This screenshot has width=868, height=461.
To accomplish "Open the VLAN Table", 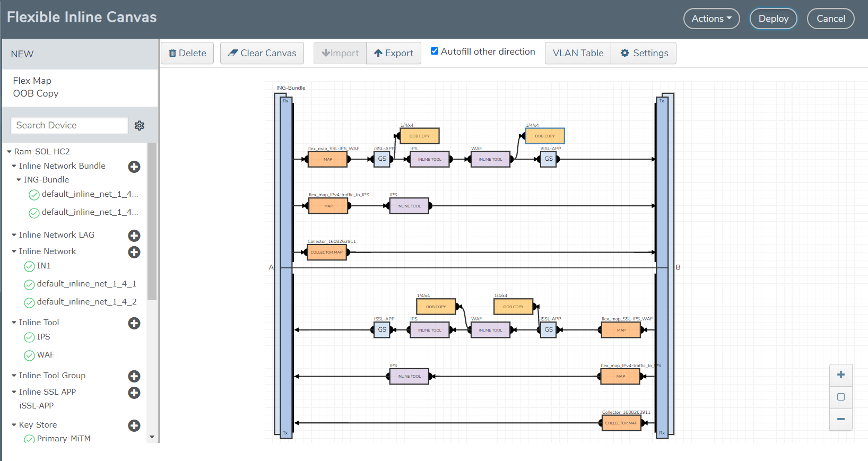I will pyautogui.click(x=578, y=53).
